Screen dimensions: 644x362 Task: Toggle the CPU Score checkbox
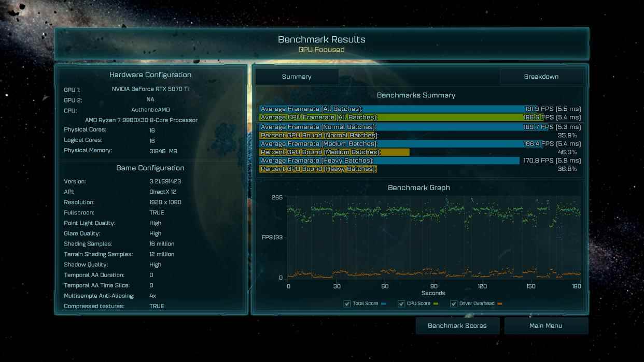pyautogui.click(x=401, y=303)
